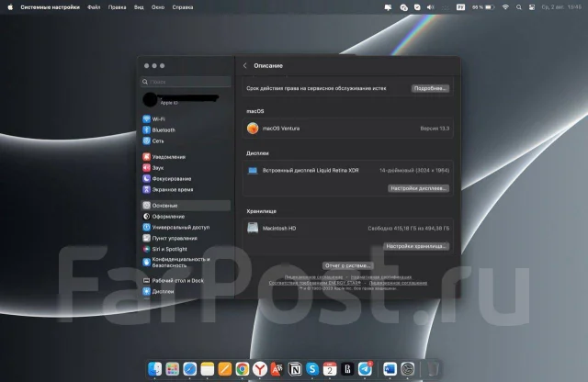Launch Microsoft Word from the Dock
Image resolution: width=588 pixels, height=382 pixels.
point(390,369)
